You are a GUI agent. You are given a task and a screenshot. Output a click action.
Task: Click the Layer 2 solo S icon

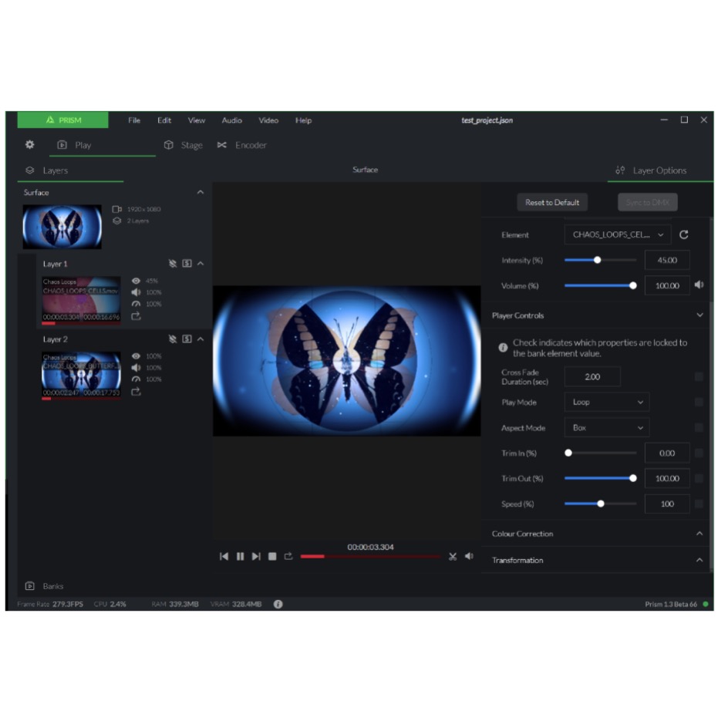click(187, 339)
